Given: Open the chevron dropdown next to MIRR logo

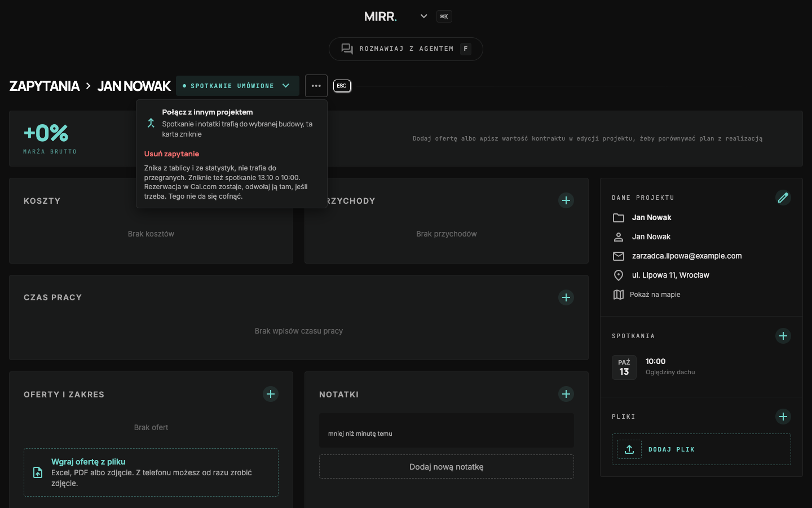Looking at the screenshot, I should 423,16.
